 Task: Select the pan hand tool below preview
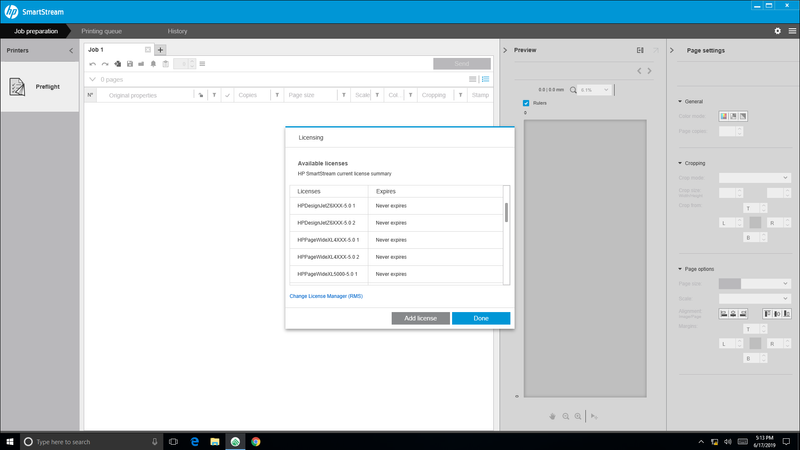coord(552,416)
